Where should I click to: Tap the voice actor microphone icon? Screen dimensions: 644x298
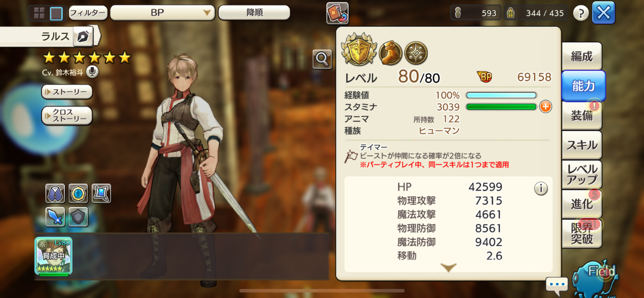92,72
